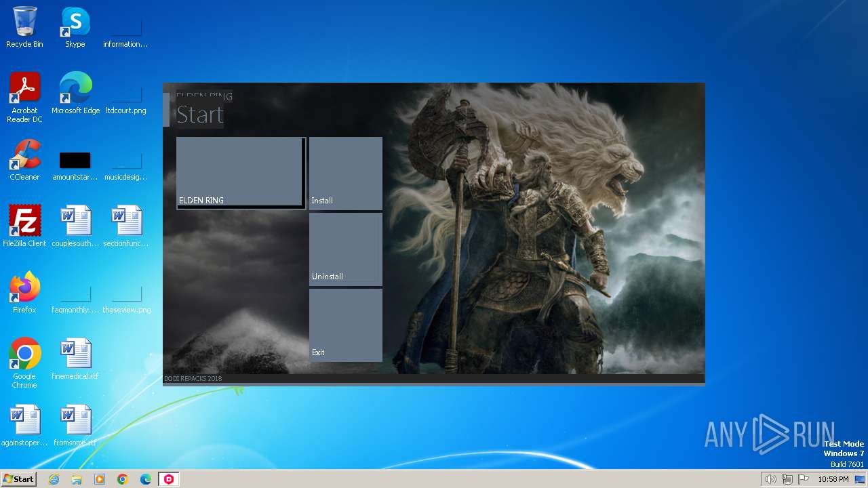Open Action Center flag icon
The width and height of the screenshot is (868, 488).
[x=804, y=479]
